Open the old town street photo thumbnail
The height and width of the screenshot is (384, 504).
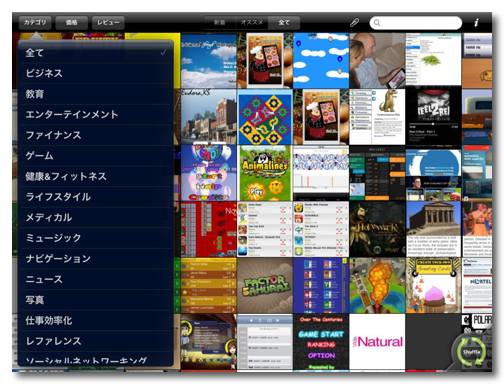(x=209, y=117)
